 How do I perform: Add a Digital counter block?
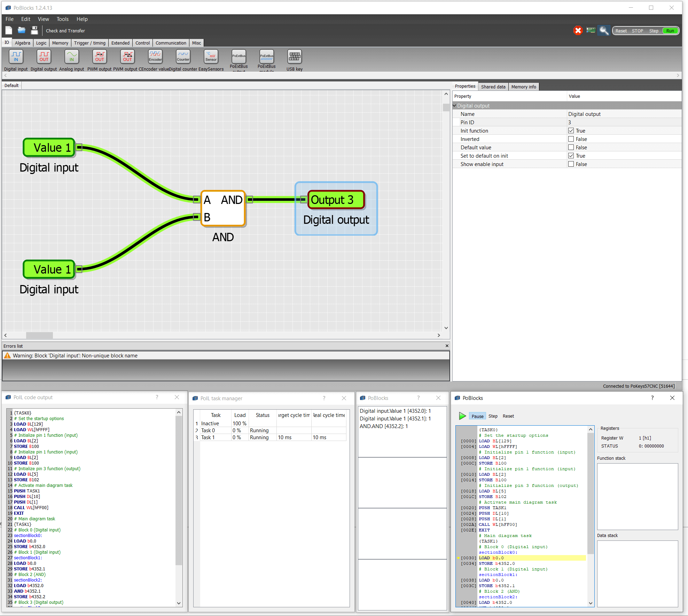(x=183, y=56)
